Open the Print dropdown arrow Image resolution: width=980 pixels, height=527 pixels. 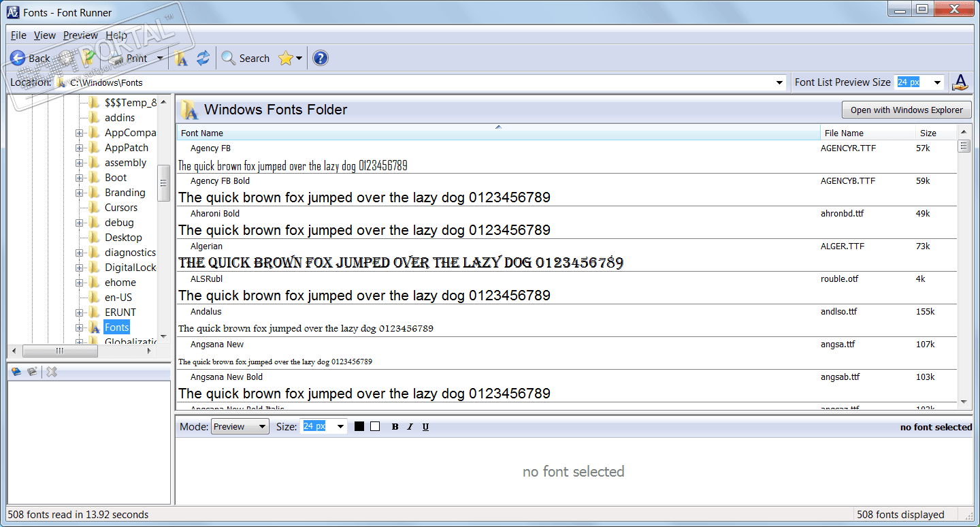[159, 59]
